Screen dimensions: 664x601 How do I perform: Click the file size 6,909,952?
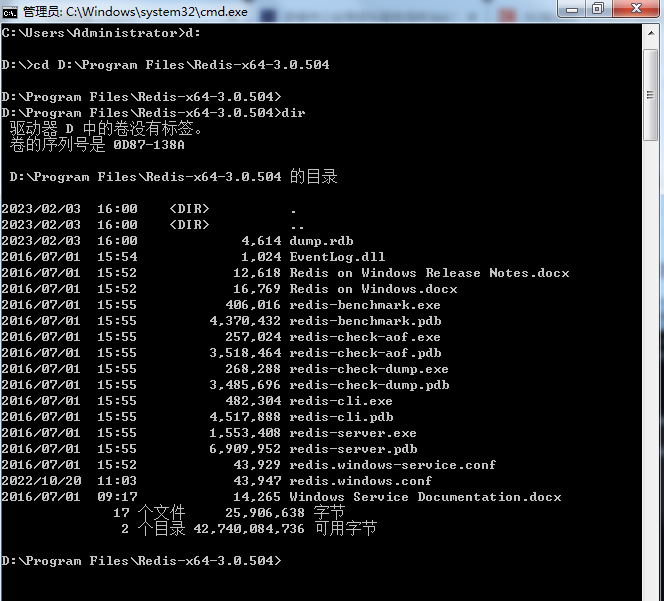click(x=245, y=449)
